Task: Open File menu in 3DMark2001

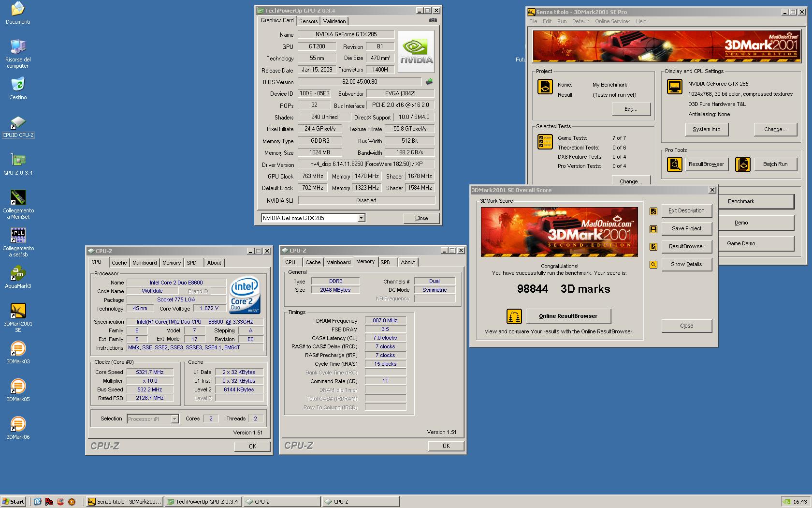Action: (533, 22)
